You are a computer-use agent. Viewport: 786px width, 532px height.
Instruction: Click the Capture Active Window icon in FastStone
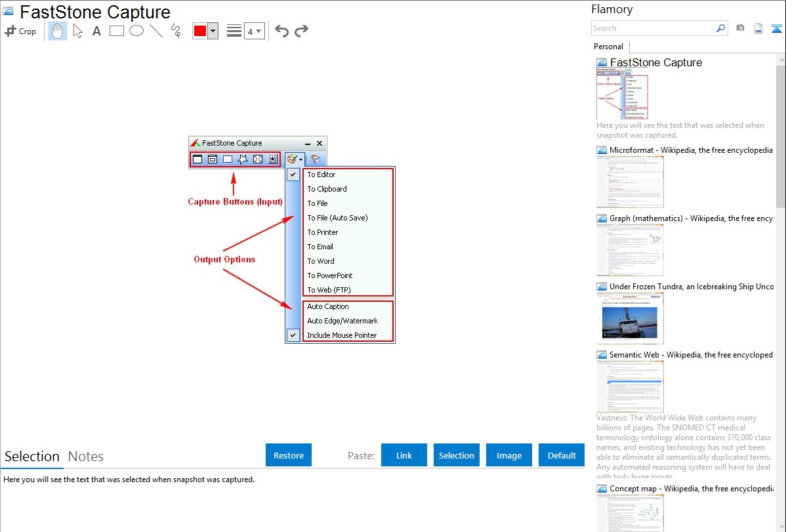tap(197, 159)
